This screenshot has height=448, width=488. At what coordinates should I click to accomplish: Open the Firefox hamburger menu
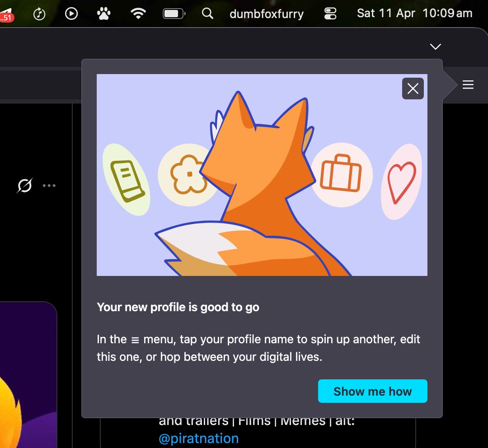click(468, 84)
